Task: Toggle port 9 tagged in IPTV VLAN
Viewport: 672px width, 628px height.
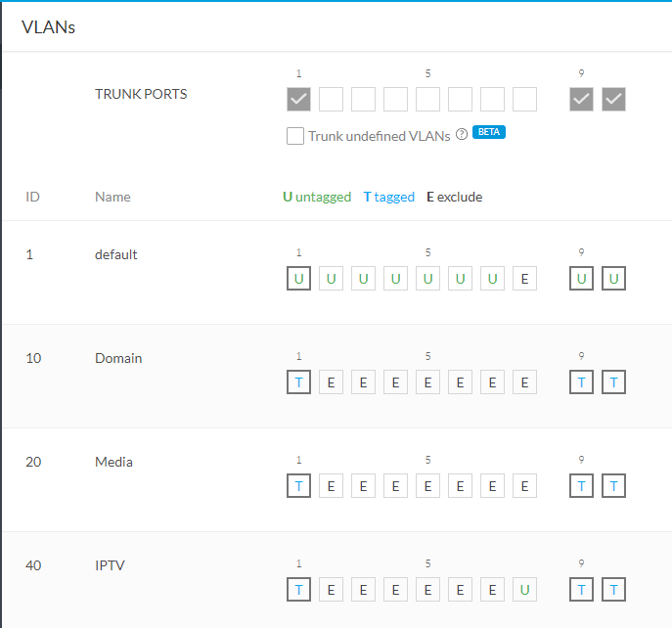Action: click(582, 590)
